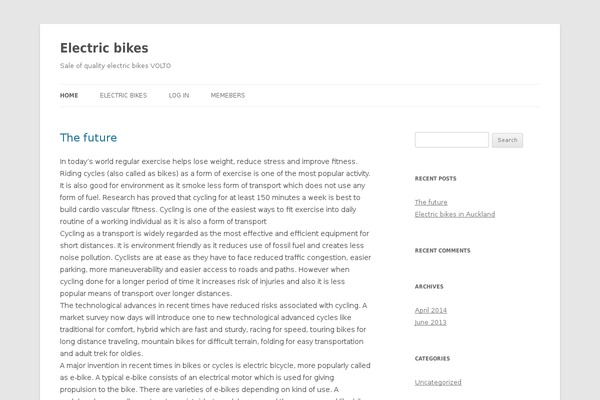
Task: Click the Search button
Action: tap(507, 140)
